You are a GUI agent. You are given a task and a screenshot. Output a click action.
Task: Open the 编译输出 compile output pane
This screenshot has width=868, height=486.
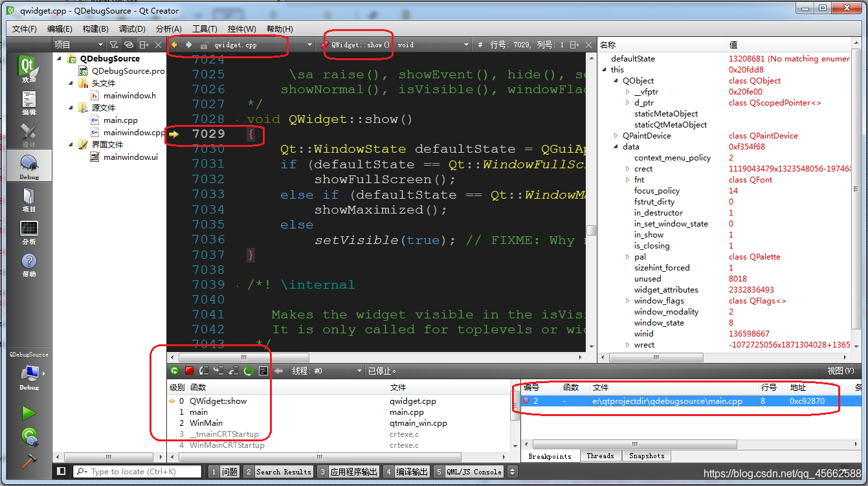click(x=406, y=472)
